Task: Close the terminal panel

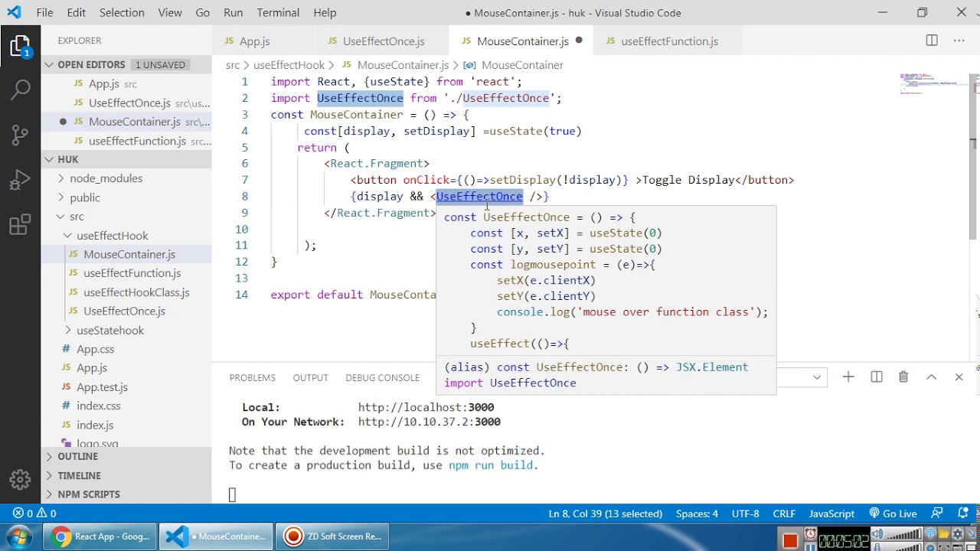Action: [959, 377]
